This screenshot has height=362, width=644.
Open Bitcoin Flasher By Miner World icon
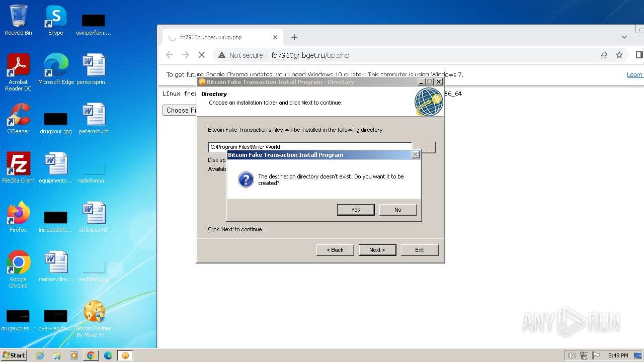94,319
